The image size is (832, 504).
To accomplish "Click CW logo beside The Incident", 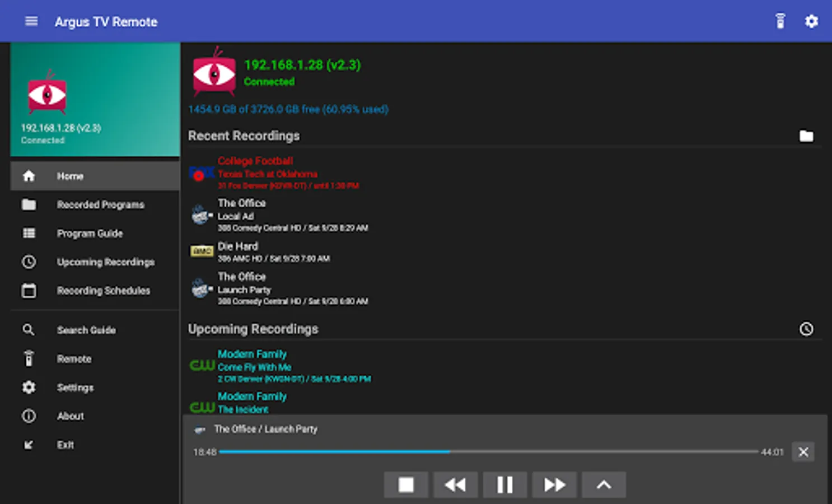I will pos(202,407).
